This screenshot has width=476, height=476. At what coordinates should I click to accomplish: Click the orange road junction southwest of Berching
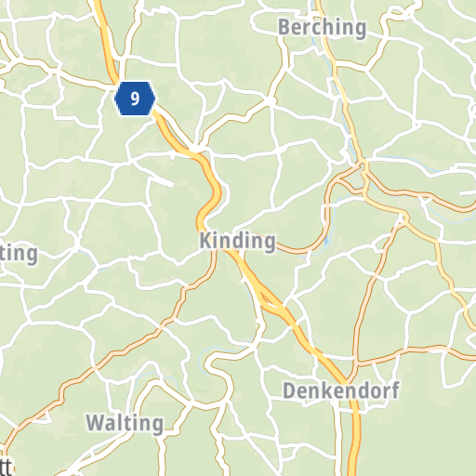pos(270,100)
